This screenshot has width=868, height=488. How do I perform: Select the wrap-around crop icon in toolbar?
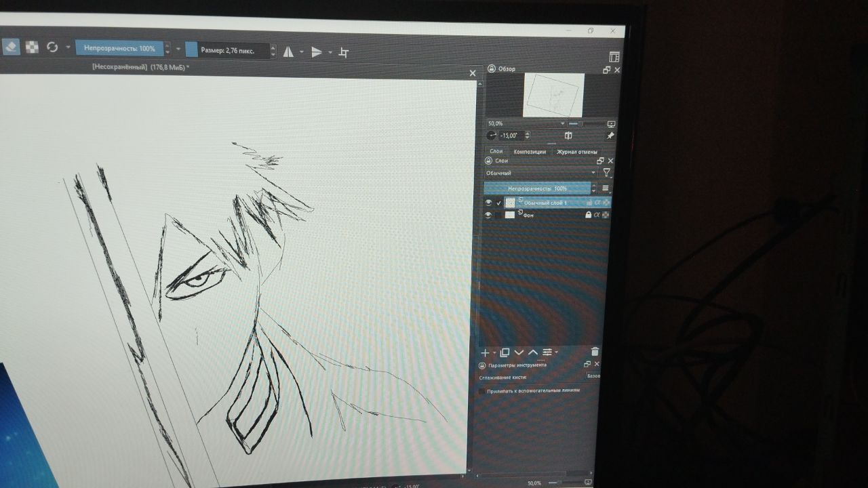tap(344, 53)
